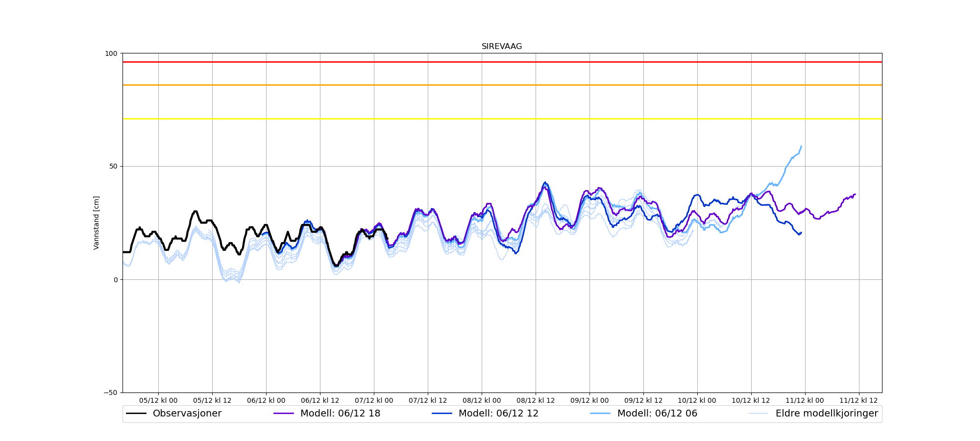
Task: Click the Vannstand [cm] y-axis label
Action: tap(97, 223)
